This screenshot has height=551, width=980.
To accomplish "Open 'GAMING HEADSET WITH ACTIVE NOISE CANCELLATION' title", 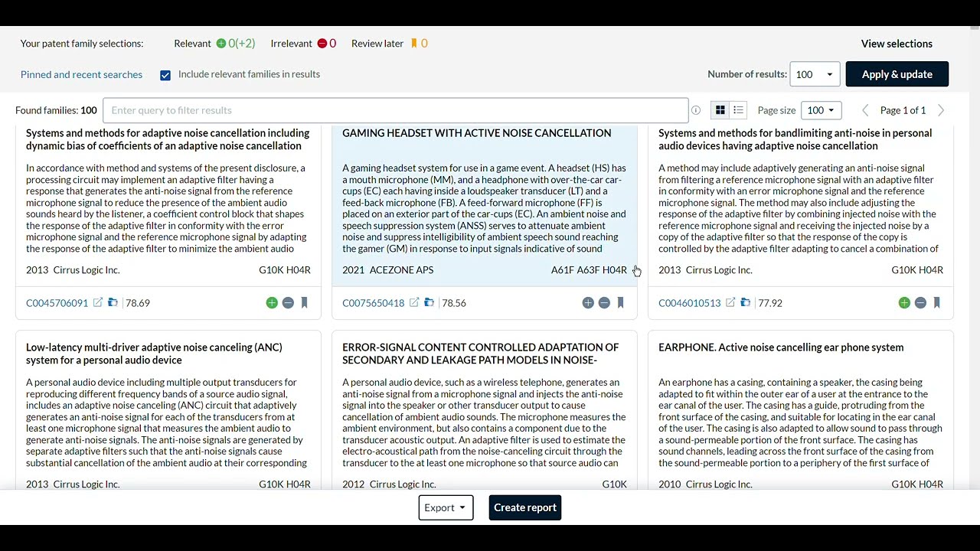I will tap(477, 133).
